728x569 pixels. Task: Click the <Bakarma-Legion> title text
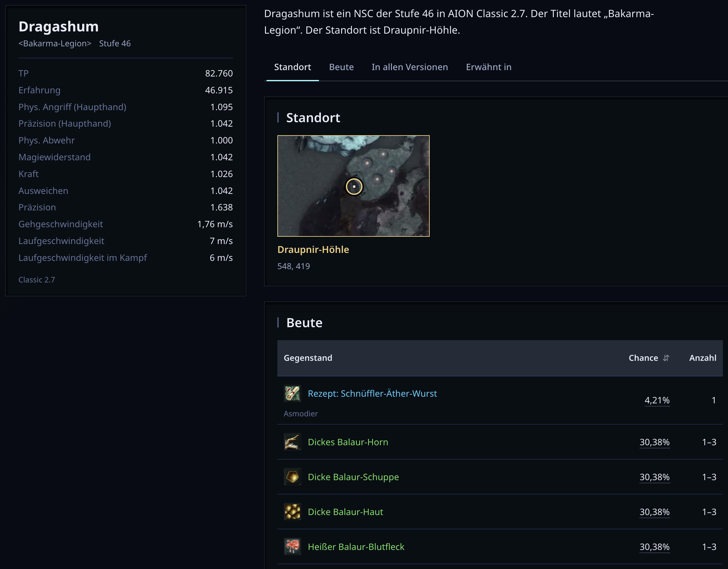coord(55,44)
